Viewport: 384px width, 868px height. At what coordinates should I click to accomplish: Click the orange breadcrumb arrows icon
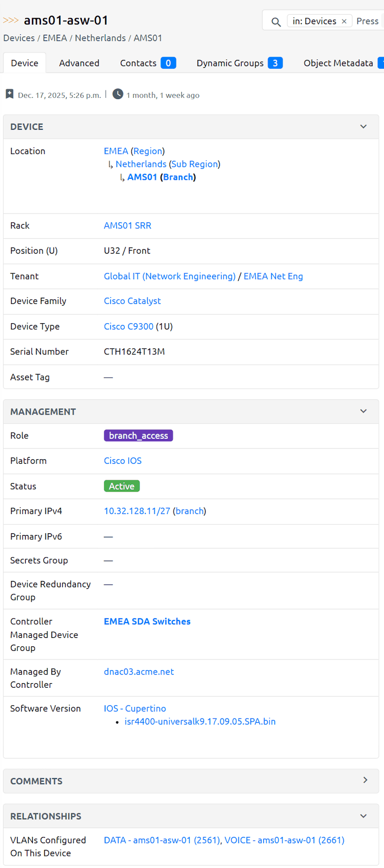pyautogui.click(x=11, y=20)
